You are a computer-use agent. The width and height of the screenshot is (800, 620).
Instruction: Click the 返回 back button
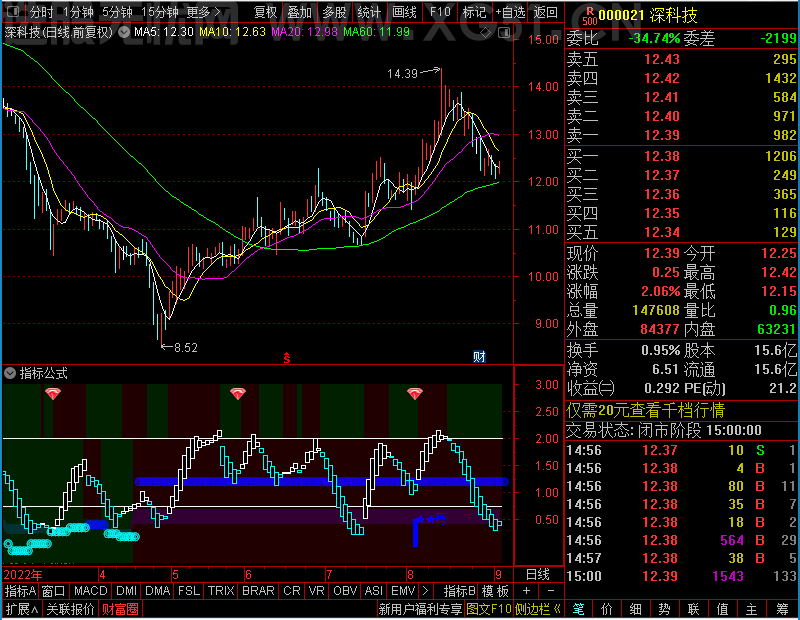click(545, 12)
